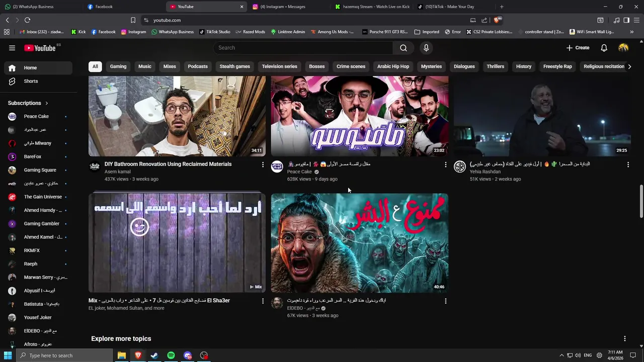Open the El Sha3er Mix thumbnail

pyautogui.click(x=177, y=243)
